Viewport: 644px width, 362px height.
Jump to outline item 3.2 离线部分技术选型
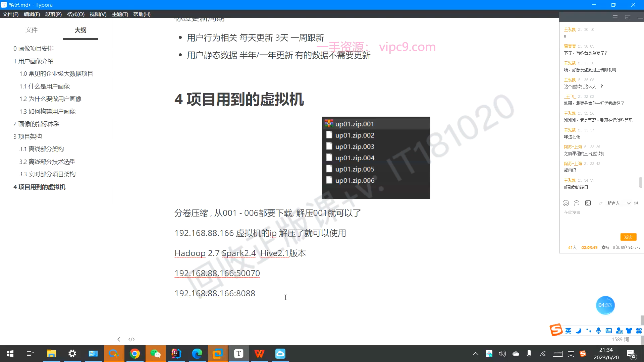tap(47, 162)
